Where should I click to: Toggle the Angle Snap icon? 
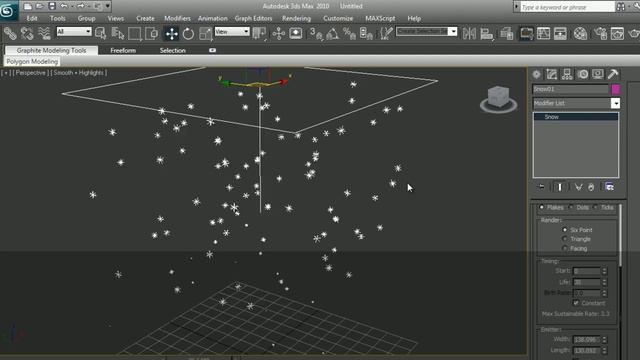pyautogui.click(x=332, y=33)
